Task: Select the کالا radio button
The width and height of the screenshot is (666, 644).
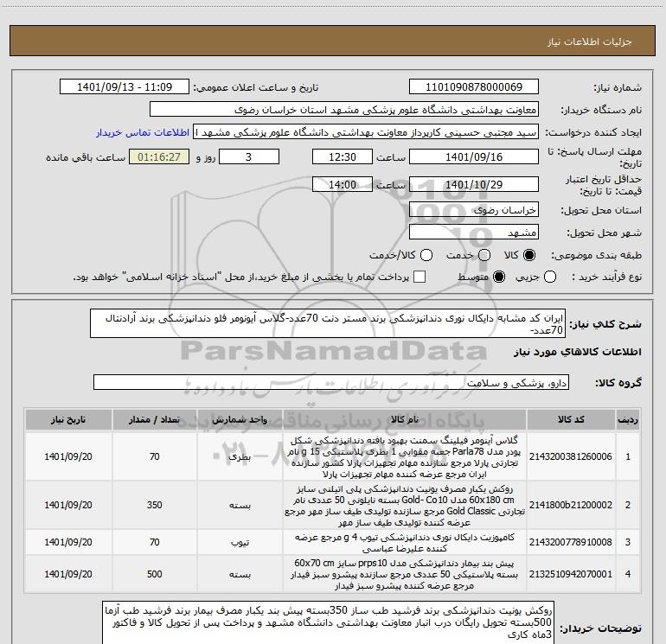Action: pyautogui.click(x=529, y=255)
